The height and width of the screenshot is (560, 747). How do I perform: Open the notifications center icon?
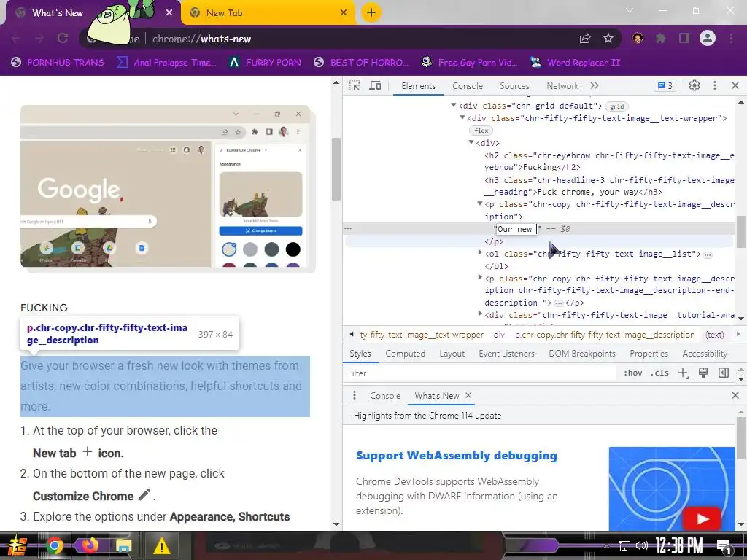coord(724,546)
